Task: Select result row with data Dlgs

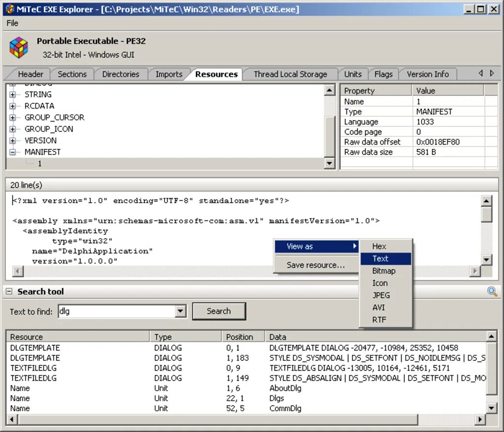Action: [247, 398]
